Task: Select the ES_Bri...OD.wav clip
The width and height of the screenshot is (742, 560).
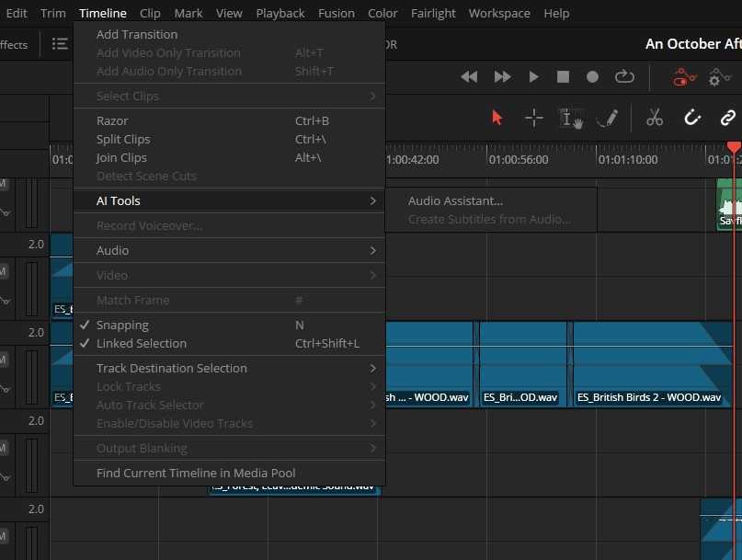Action: pos(523,363)
